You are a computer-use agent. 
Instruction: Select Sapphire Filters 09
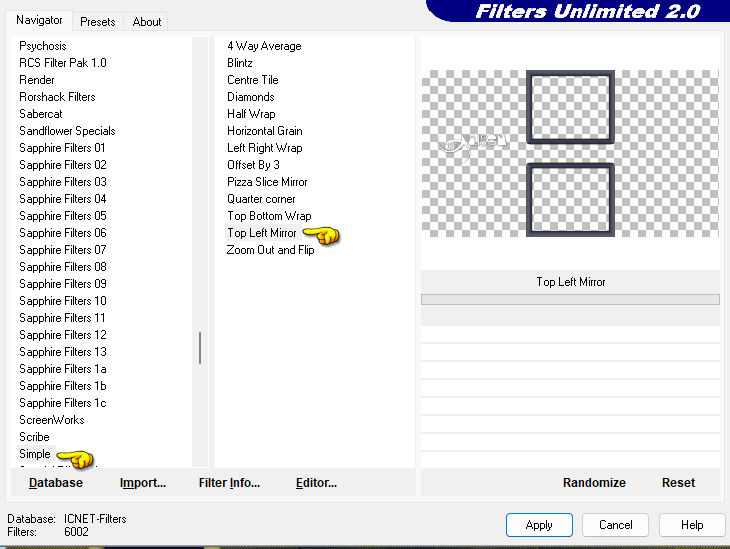coord(63,284)
